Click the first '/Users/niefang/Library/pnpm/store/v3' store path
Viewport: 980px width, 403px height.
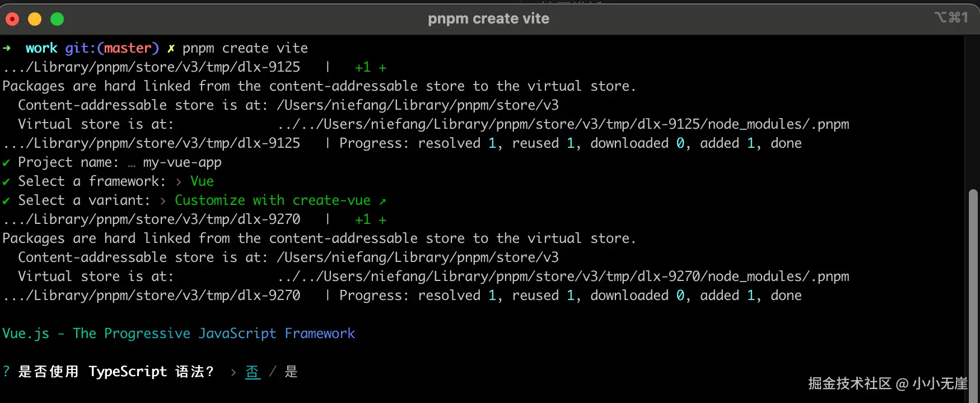coord(418,105)
